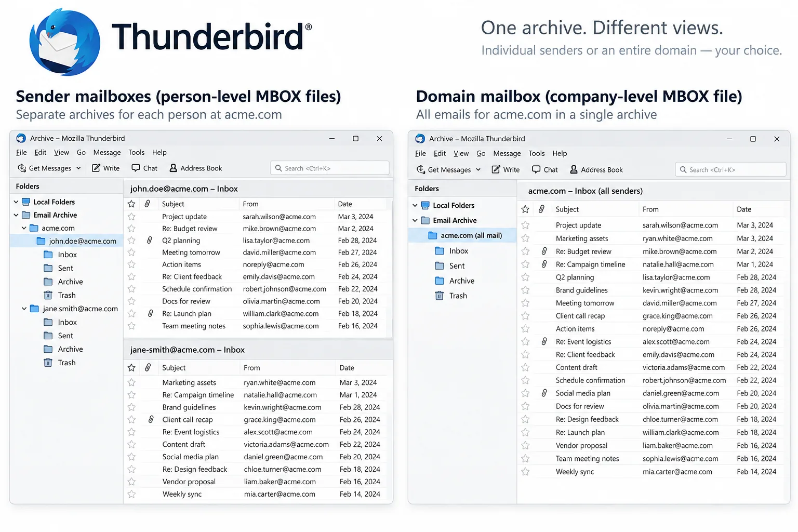Star the Docs for review message in left window

click(131, 301)
